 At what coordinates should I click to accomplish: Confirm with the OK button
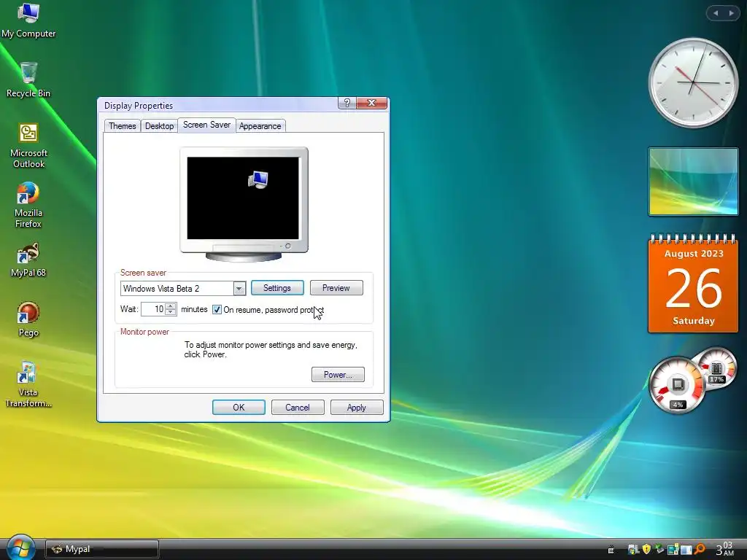pos(239,407)
